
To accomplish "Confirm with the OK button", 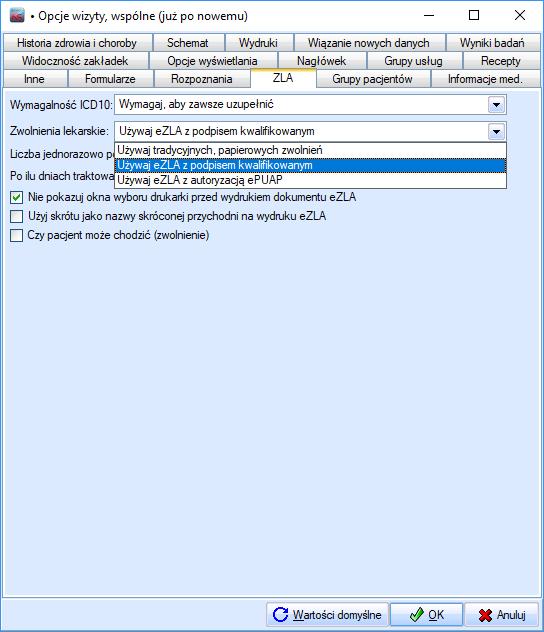I will 426,615.
